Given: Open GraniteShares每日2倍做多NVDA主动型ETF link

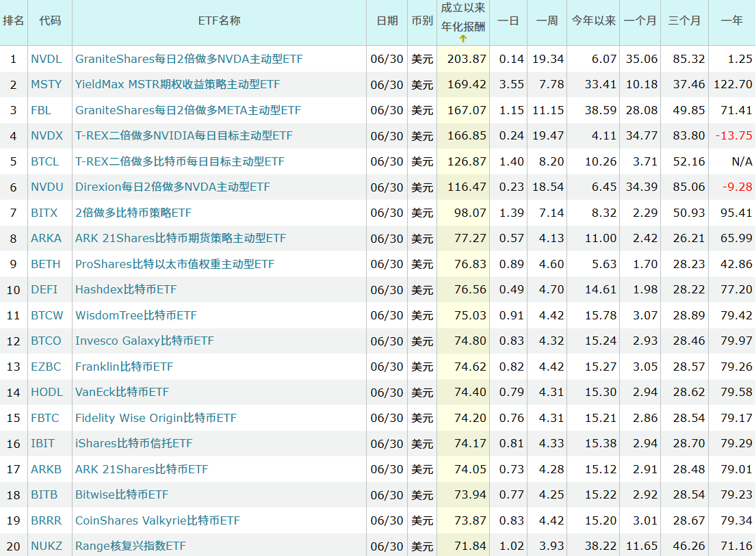Looking at the screenshot, I should pos(189,59).
